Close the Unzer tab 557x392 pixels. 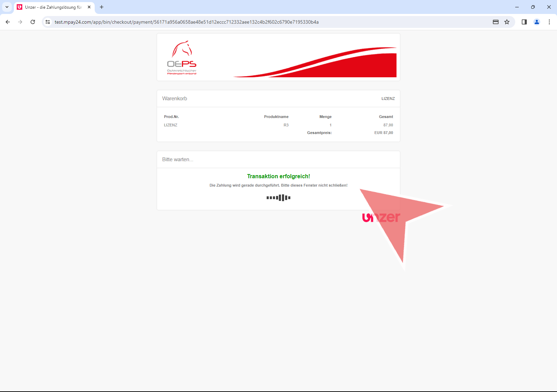point(89,7)
